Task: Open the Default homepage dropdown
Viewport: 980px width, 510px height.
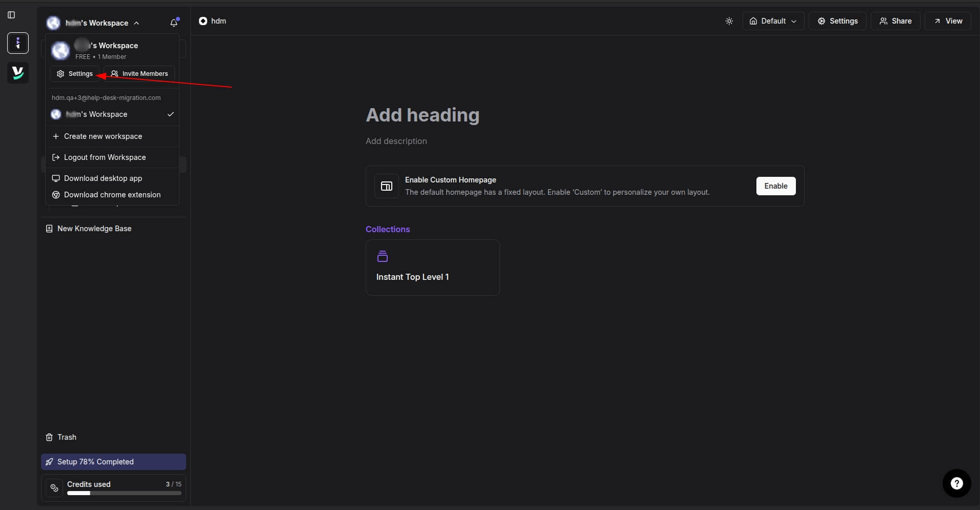Action: point(773,21)
